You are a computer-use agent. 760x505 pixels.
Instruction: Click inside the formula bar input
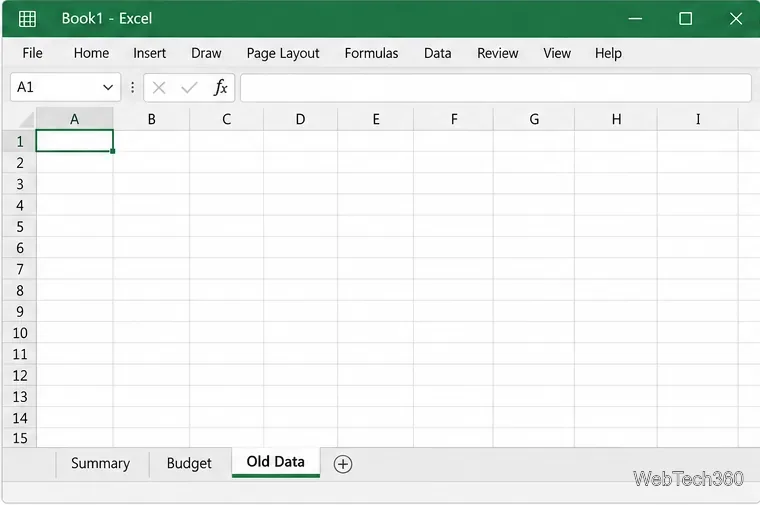tap(495, 88)
